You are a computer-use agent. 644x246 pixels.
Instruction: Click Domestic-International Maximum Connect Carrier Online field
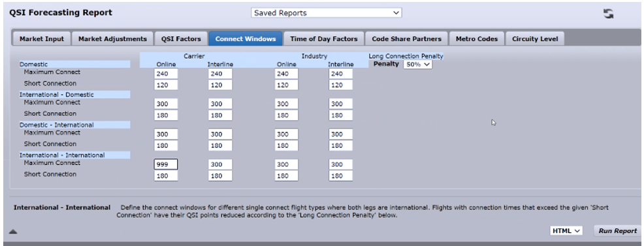[166, 134]
